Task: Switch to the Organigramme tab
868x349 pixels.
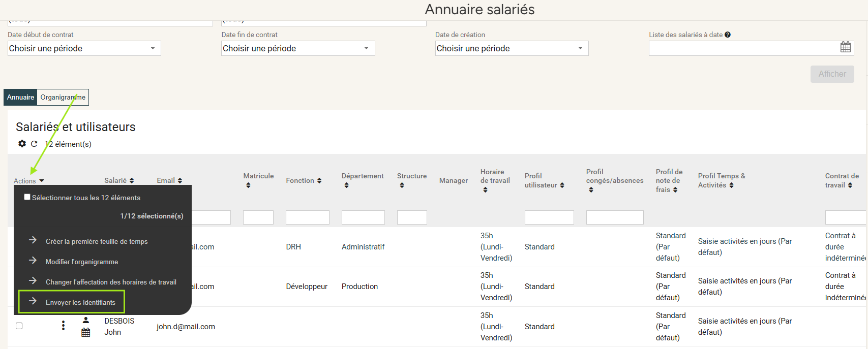Action: 63,97
